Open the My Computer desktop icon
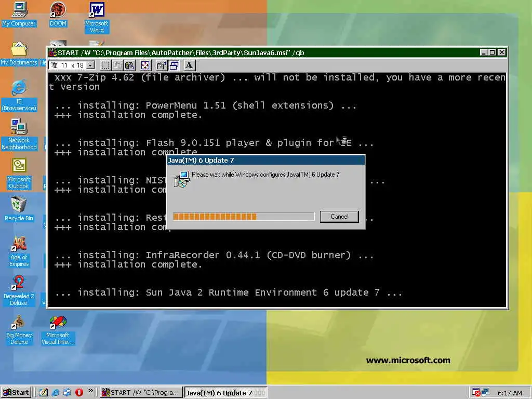Image resolution: width=532 pixels, height=399 pixels. tap(19, 14)
